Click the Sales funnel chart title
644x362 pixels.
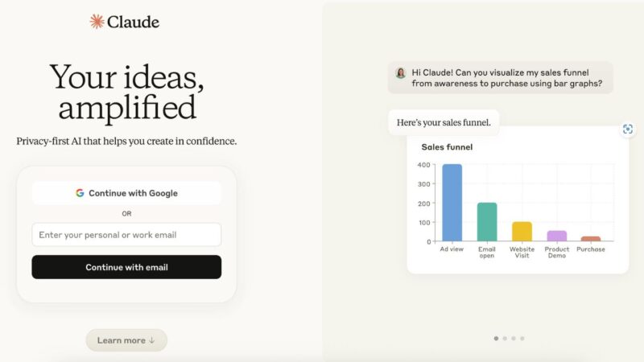click(x=447, y=147)
